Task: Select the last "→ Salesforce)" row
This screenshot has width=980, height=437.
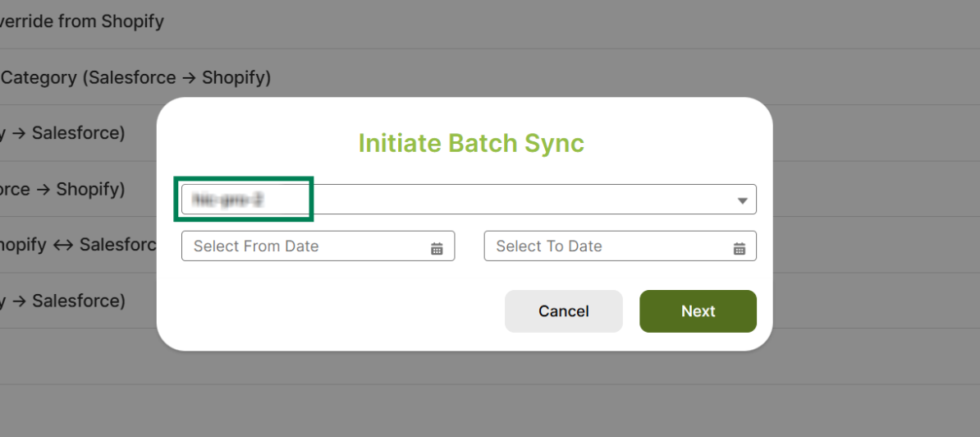Action: (x=62, y=301)
